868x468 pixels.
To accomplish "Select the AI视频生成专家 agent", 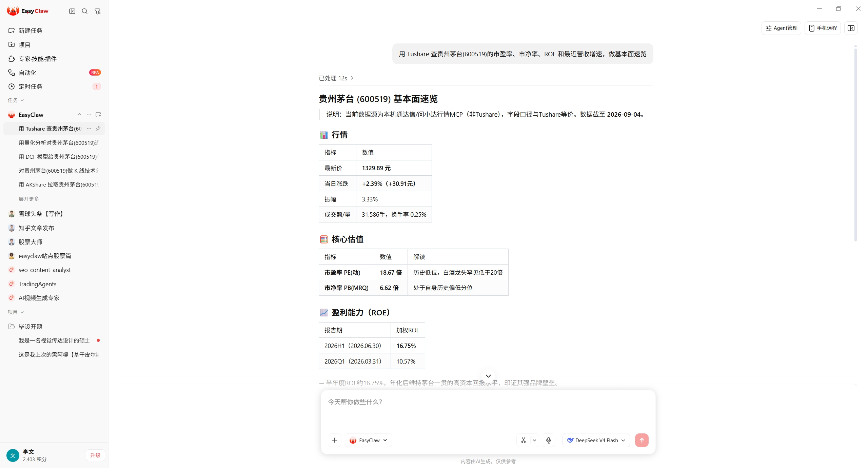I will 54,298.
